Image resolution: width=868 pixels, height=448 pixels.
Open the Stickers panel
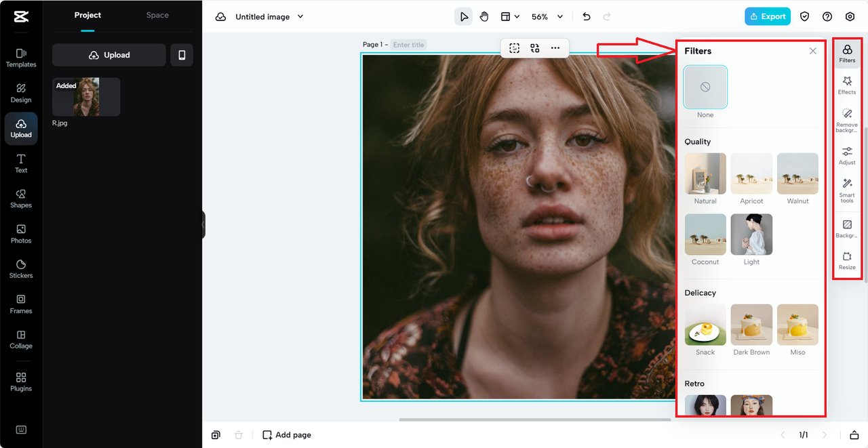[x=21, y=269]
